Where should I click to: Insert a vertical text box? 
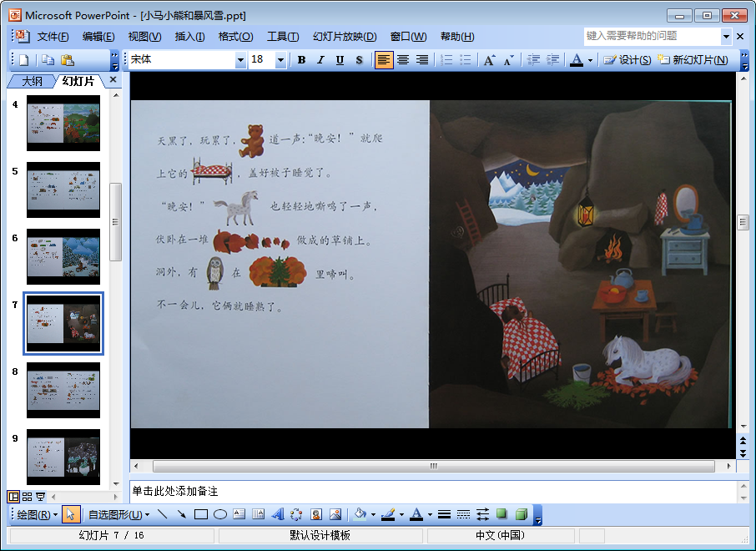click(259, 514)
